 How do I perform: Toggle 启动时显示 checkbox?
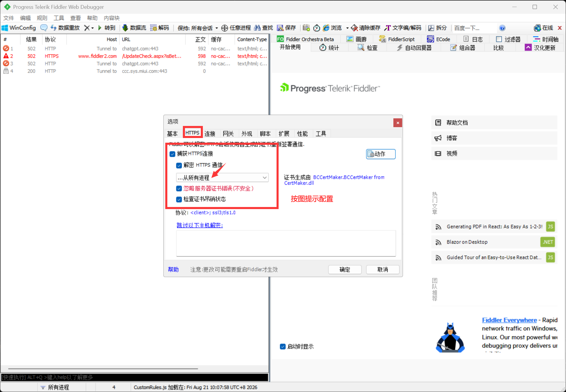[283, 346]
